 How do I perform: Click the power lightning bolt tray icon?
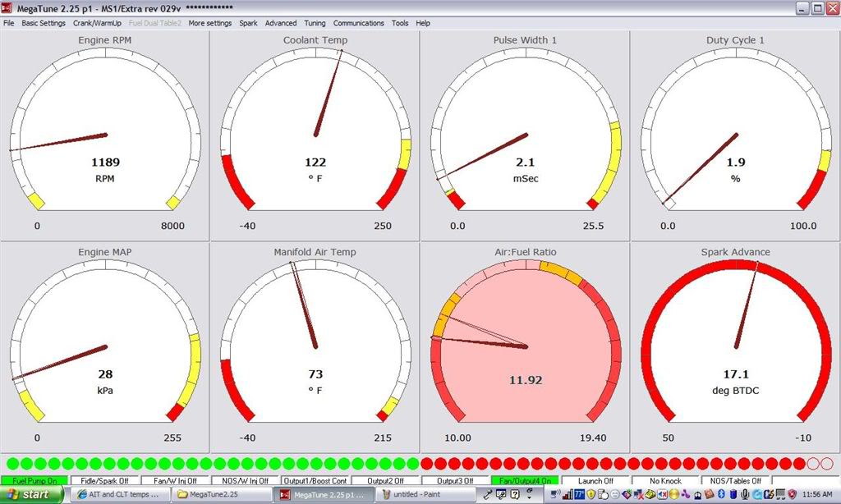pos(769,494)
